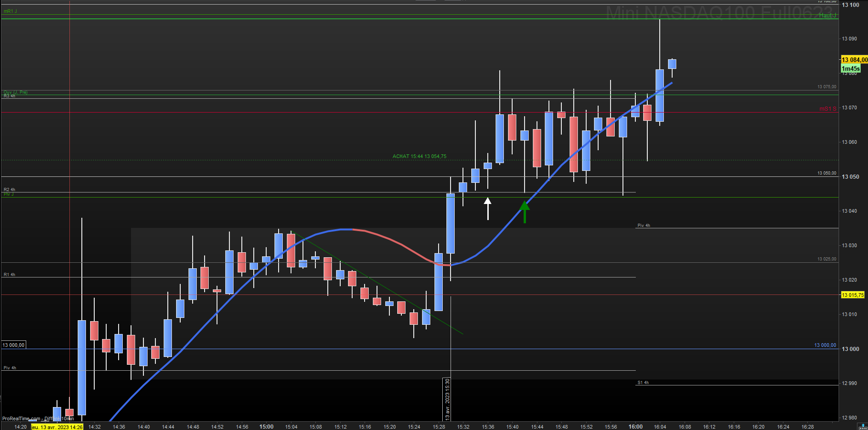Screen dimensions: 868x430
Task: Click the mR1 J pivot label
Action: [10, 11]
